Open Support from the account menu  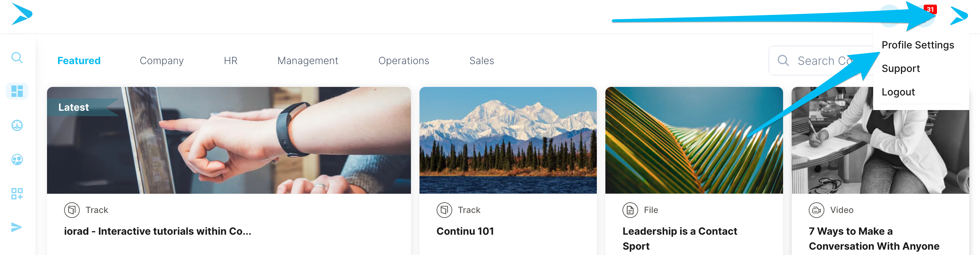tap(901, 68)
